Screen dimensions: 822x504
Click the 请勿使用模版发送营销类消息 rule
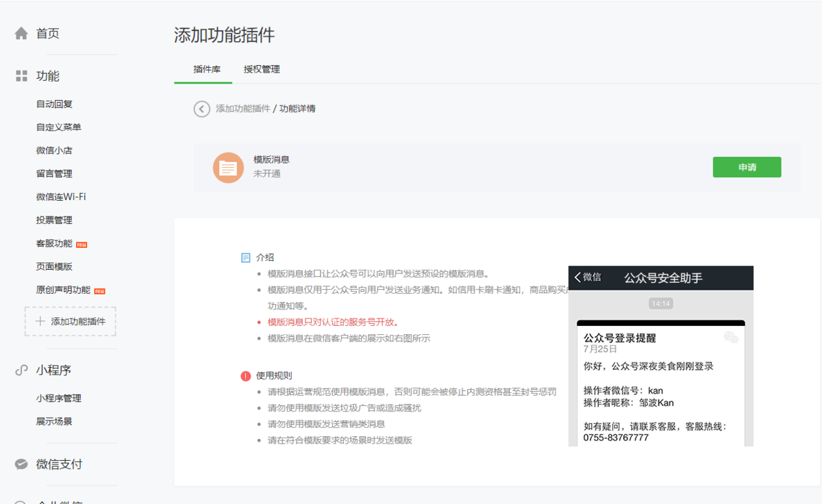[x=326, y=425]
